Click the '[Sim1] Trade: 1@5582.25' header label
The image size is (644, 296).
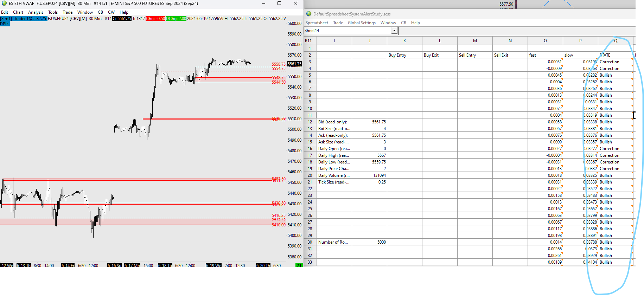(x=24, y=19)
